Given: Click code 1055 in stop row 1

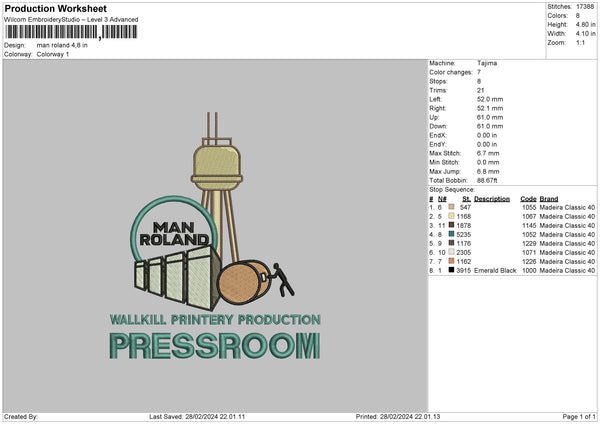Looking at the screenshot, I should (529, 207).
